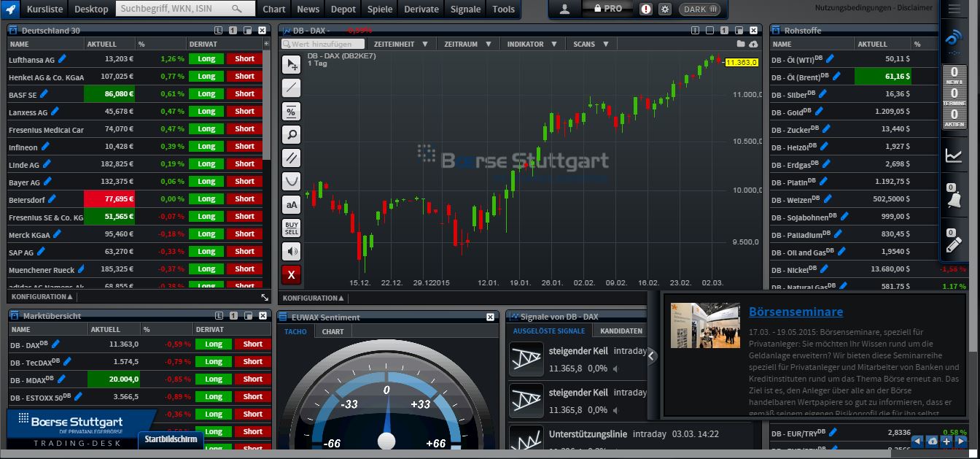Open the sidebar hamburger menu
980x459 pixels.
(954, 9)
